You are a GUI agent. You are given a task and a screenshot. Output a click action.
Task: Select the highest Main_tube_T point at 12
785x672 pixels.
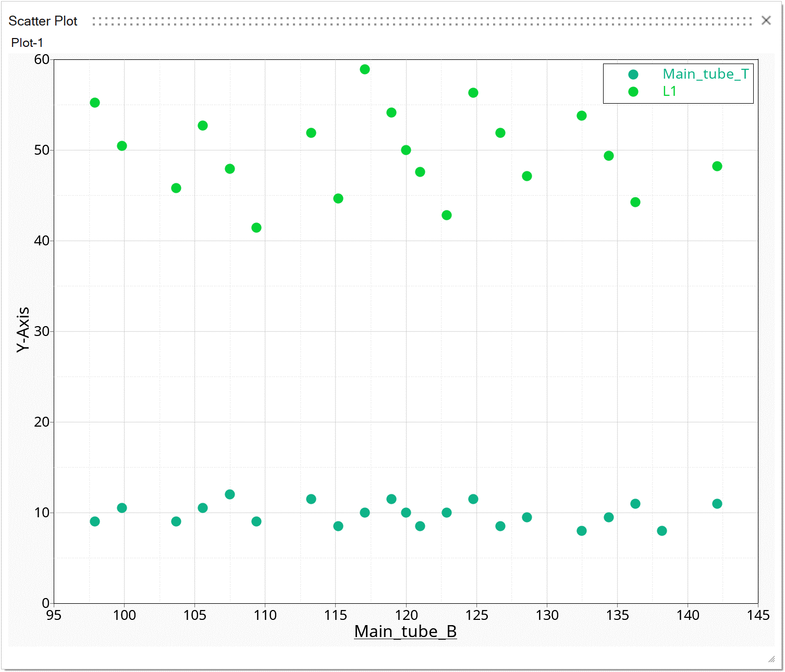coord(230,494)
